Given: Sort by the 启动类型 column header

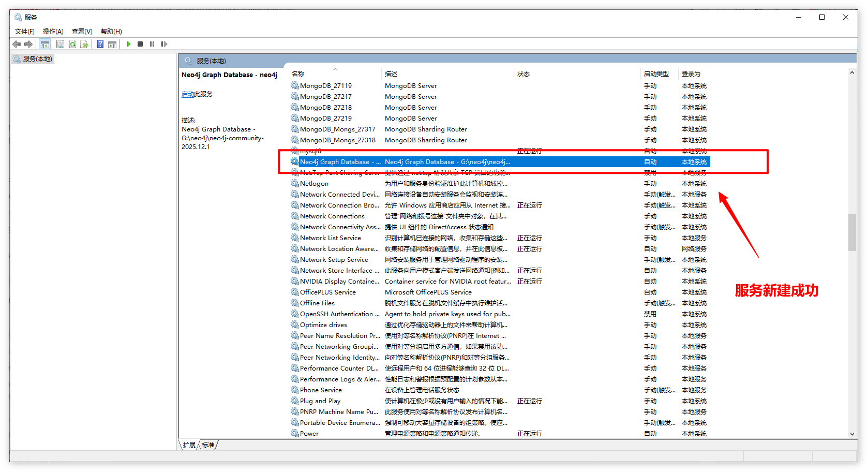Looking at the screenshot, I should [x=656, y=74].
